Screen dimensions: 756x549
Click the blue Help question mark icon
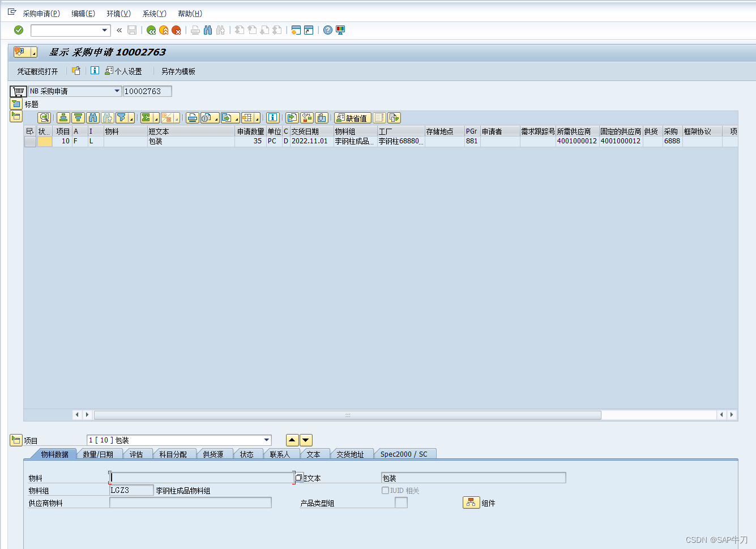(328, 30)
